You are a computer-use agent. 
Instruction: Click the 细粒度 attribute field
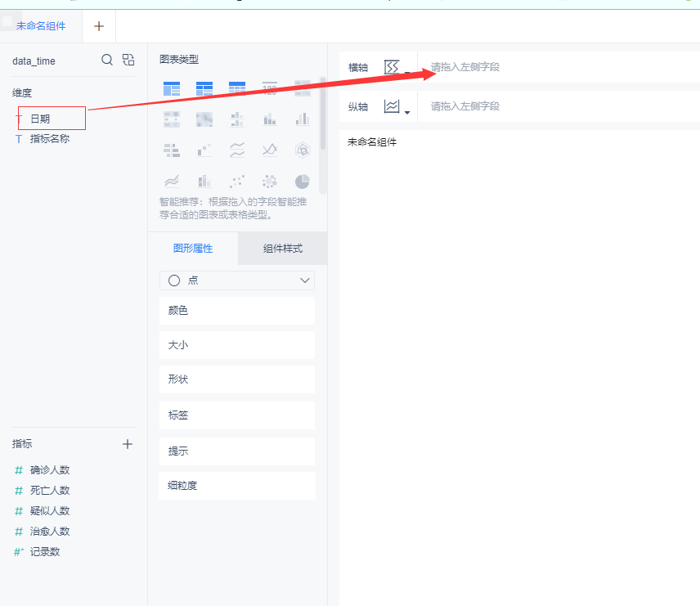click(x=237, y=486)
